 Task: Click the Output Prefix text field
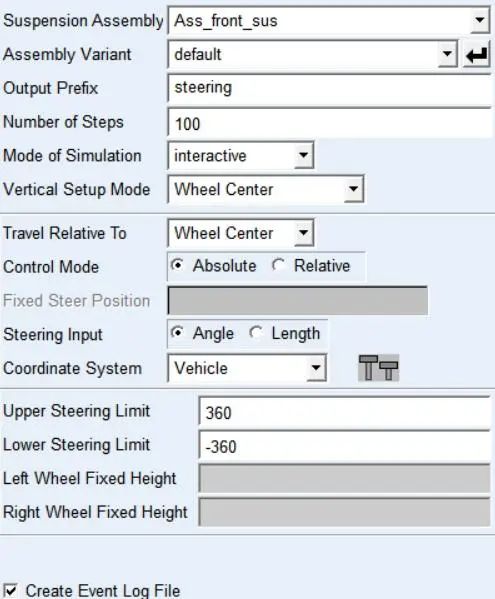330,88
